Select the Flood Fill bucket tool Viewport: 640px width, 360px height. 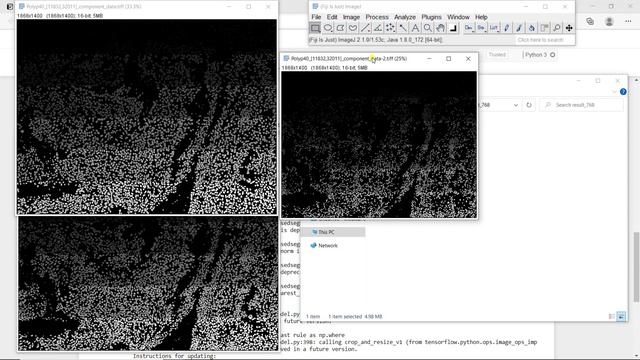tap(531, 28)
